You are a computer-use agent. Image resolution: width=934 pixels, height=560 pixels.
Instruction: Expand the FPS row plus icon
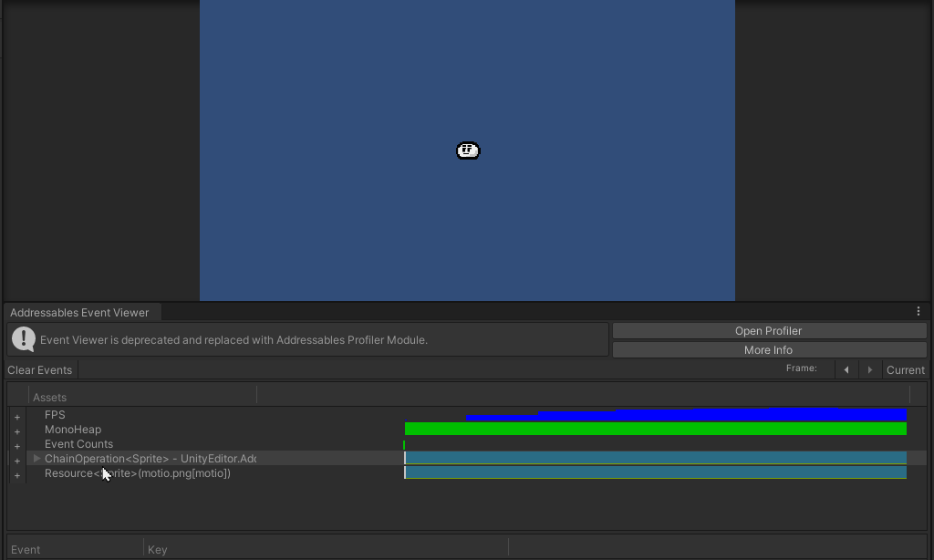tap(16, 416)
